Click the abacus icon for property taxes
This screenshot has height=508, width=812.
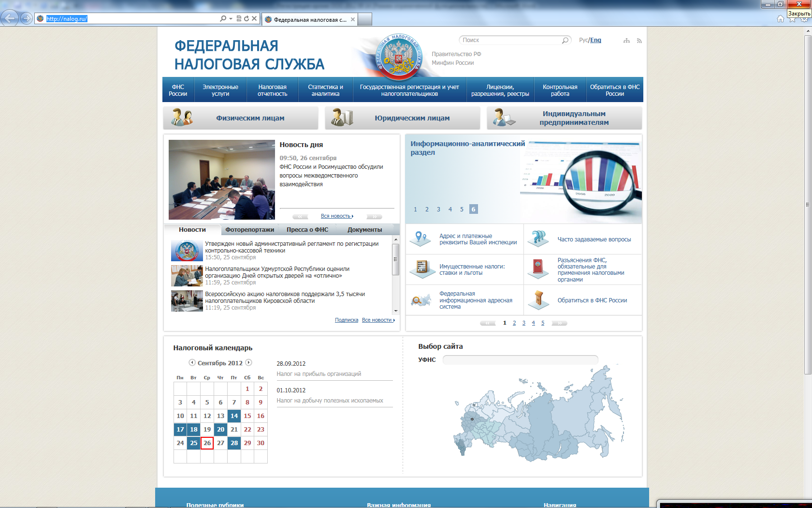coord(422,269)
